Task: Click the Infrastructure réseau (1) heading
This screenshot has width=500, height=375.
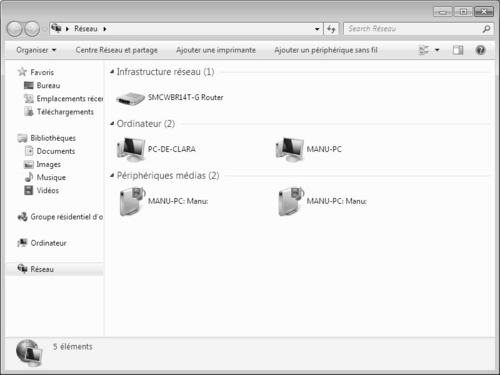Action: pos(165,72)
